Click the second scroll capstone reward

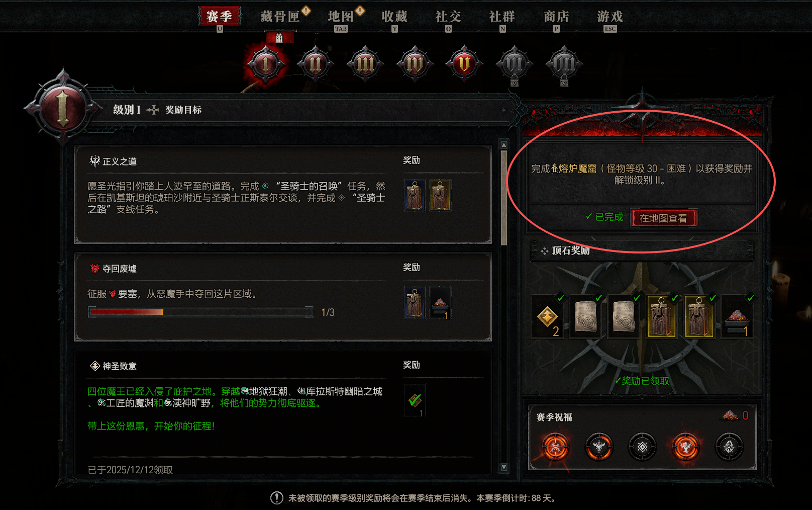624,316
